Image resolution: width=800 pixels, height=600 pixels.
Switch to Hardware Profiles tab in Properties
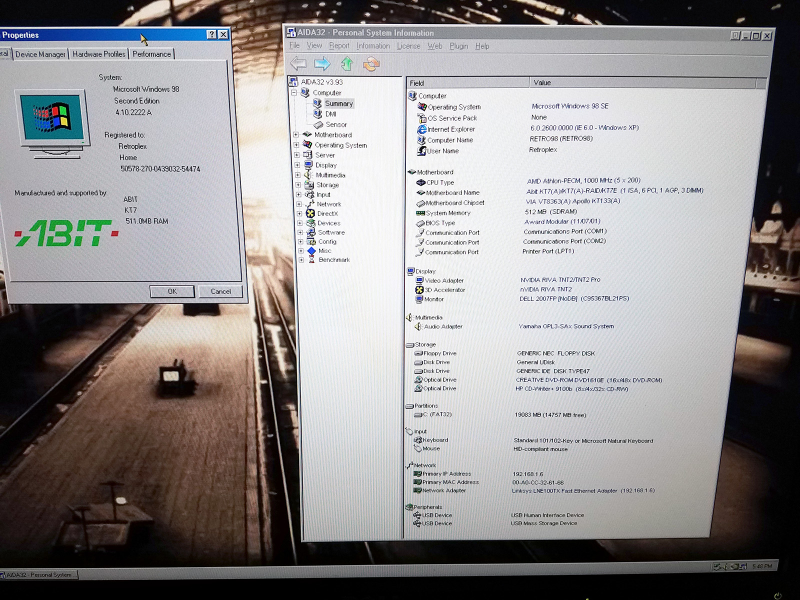point(98,54)
